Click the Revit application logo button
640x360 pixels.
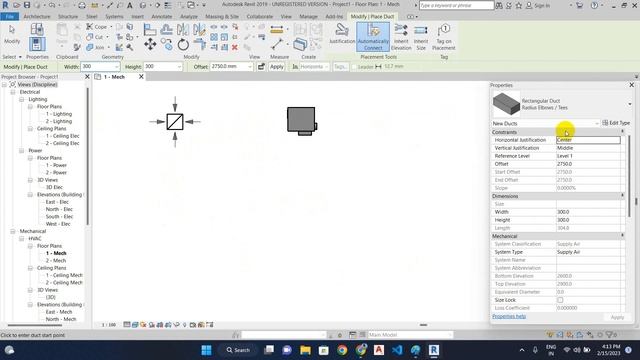tap(5, 5)
